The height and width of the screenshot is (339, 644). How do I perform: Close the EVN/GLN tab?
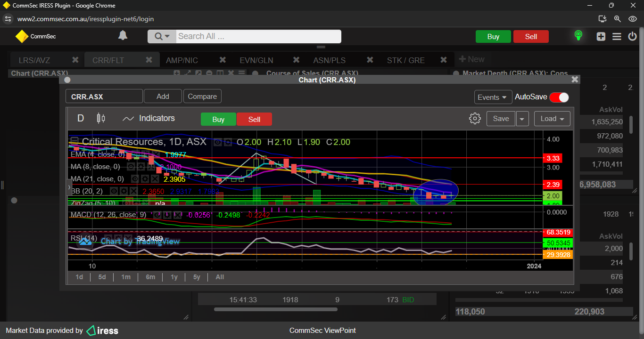296,60
